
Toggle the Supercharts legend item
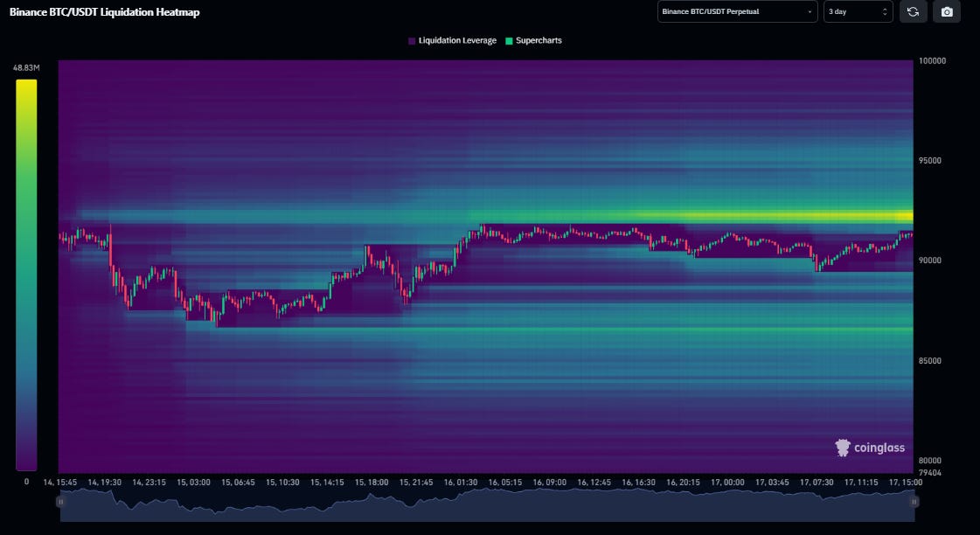533,40
